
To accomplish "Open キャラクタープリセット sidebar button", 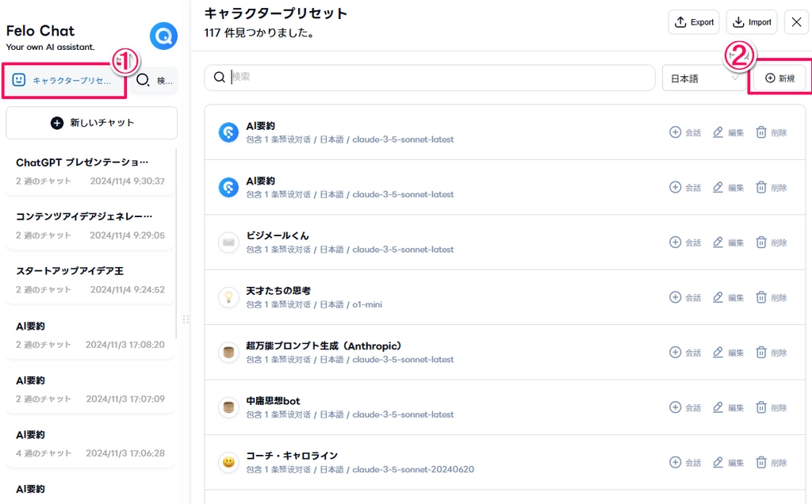I will coord(65,80).
